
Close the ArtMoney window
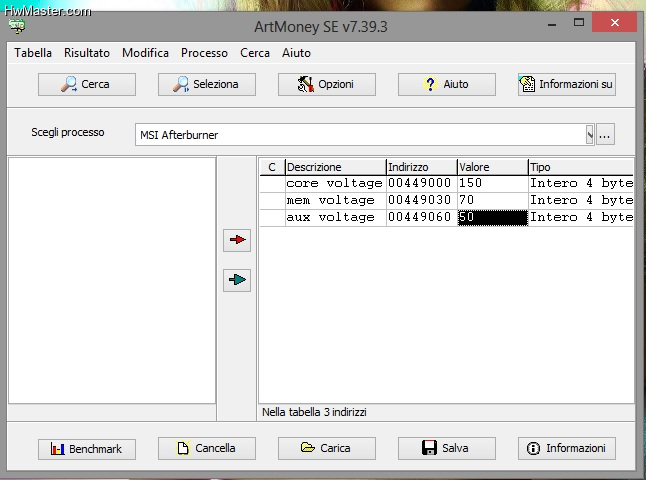(x=614, y=22)
